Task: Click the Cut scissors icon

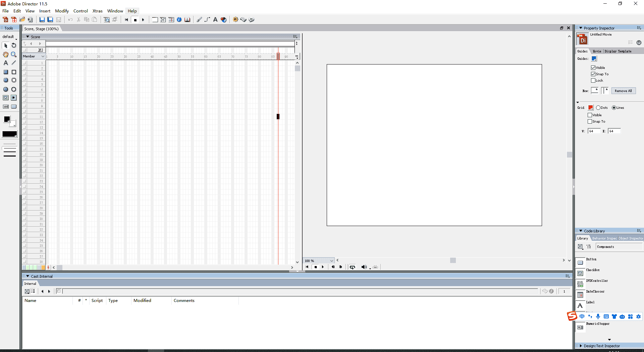Action: click(78, 19)
